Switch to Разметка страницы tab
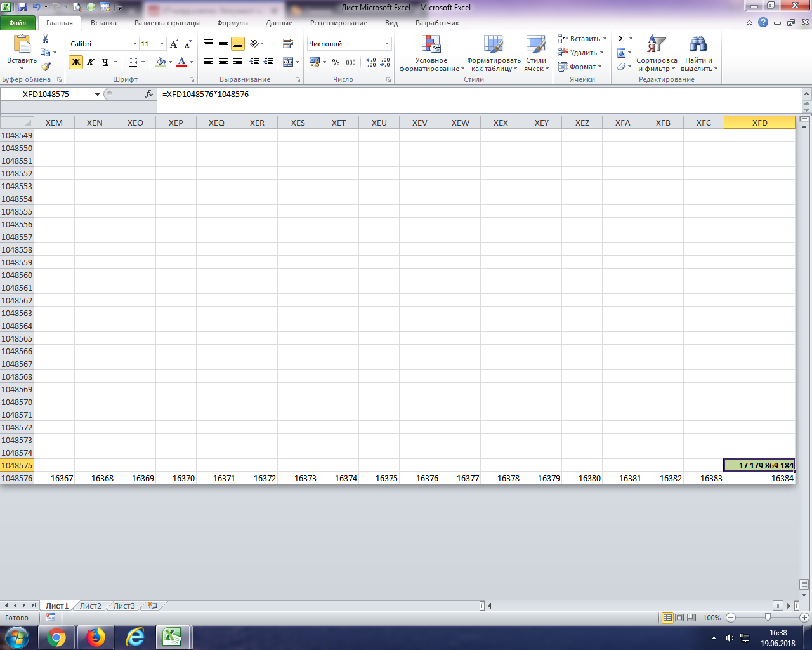The height and width of the screenshot is (650, 812). click(167, 23)
